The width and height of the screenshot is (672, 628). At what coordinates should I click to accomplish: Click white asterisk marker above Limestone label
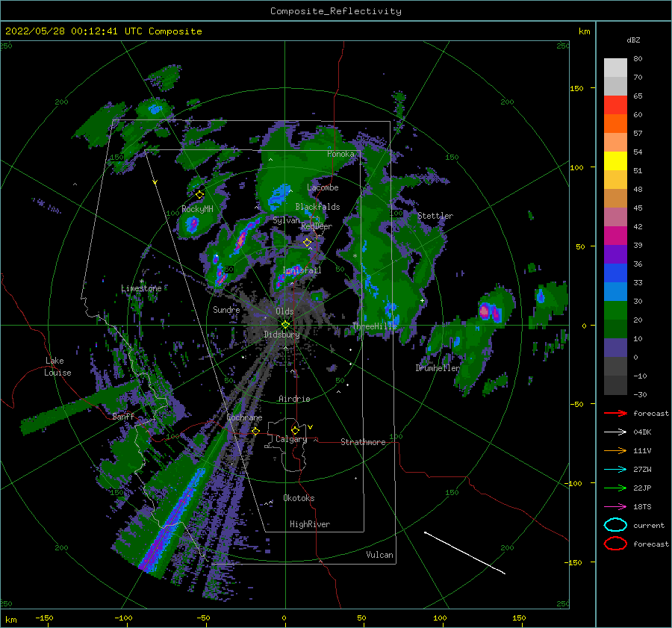pyautogui.click(x=141, y=282)
